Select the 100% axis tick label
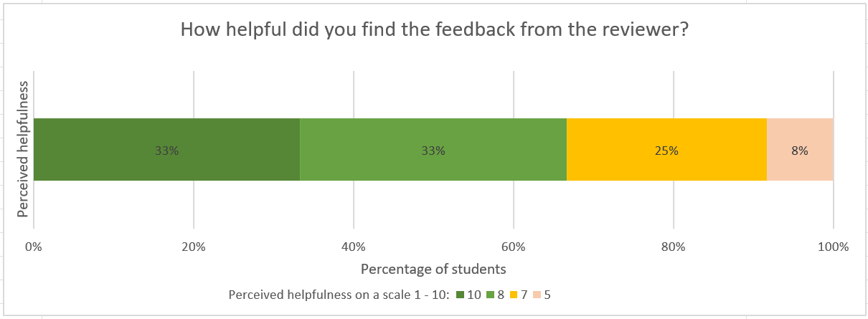This screenshot has width=868, height=319. 832,247
